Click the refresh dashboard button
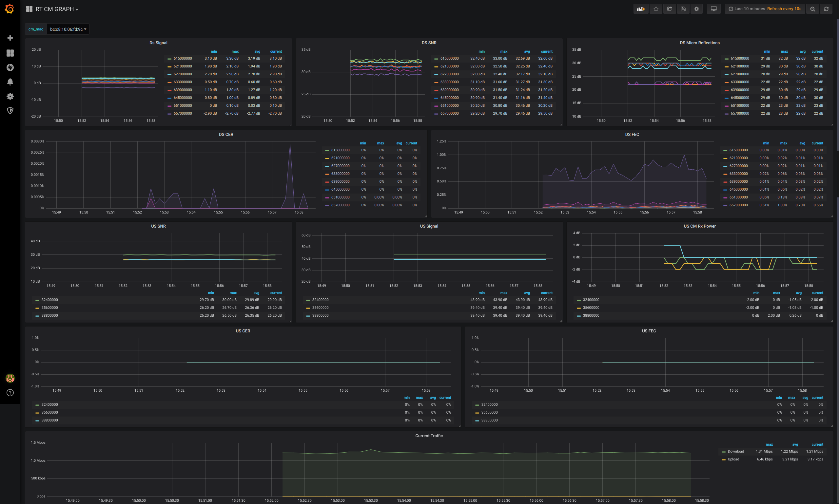Screen dimensions: 839x504 pos(826,9)
